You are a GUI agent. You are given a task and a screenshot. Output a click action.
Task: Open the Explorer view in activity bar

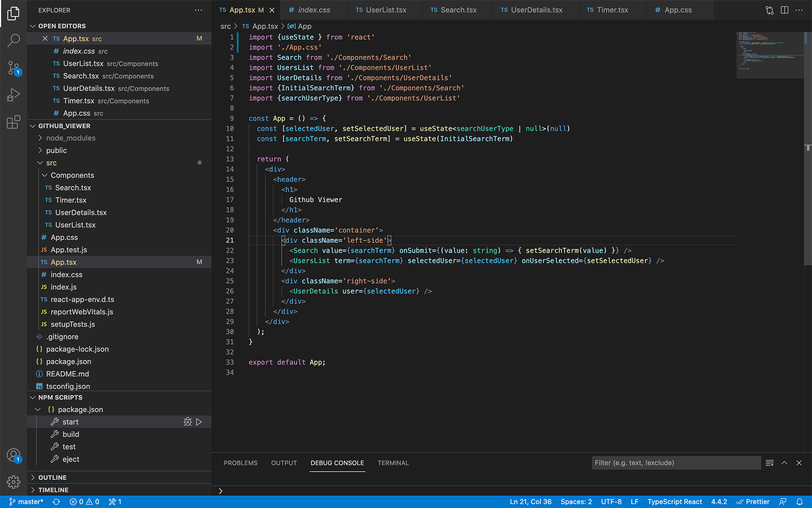coord(14,14)
